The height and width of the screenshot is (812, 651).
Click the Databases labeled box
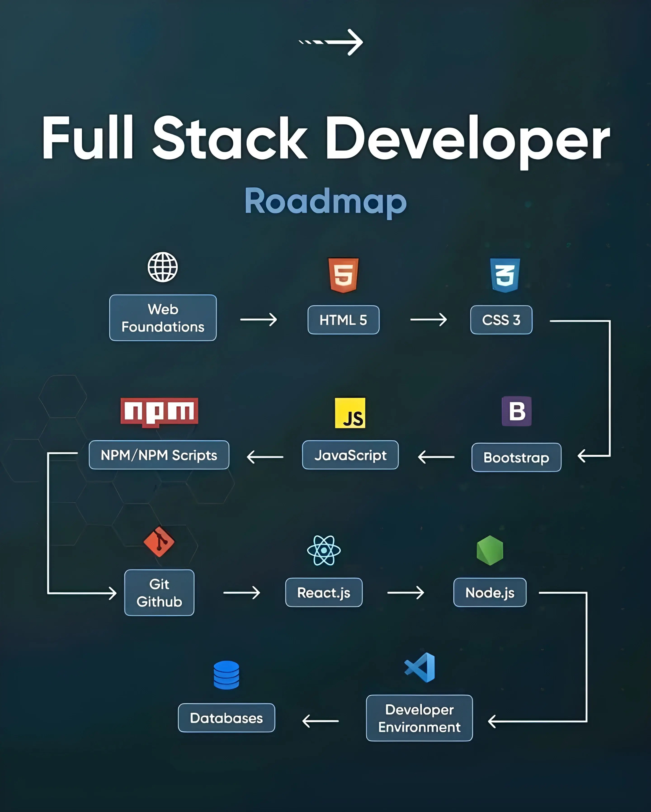tap(226, 718)
